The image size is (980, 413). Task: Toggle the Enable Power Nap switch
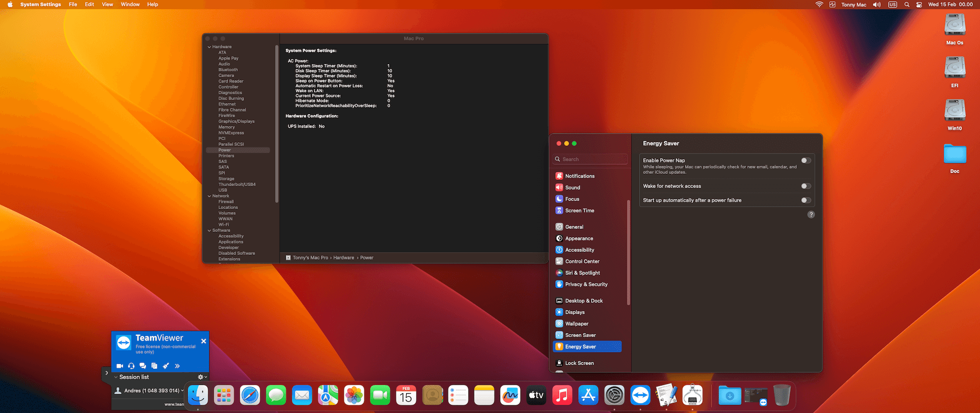pos(805,161)
